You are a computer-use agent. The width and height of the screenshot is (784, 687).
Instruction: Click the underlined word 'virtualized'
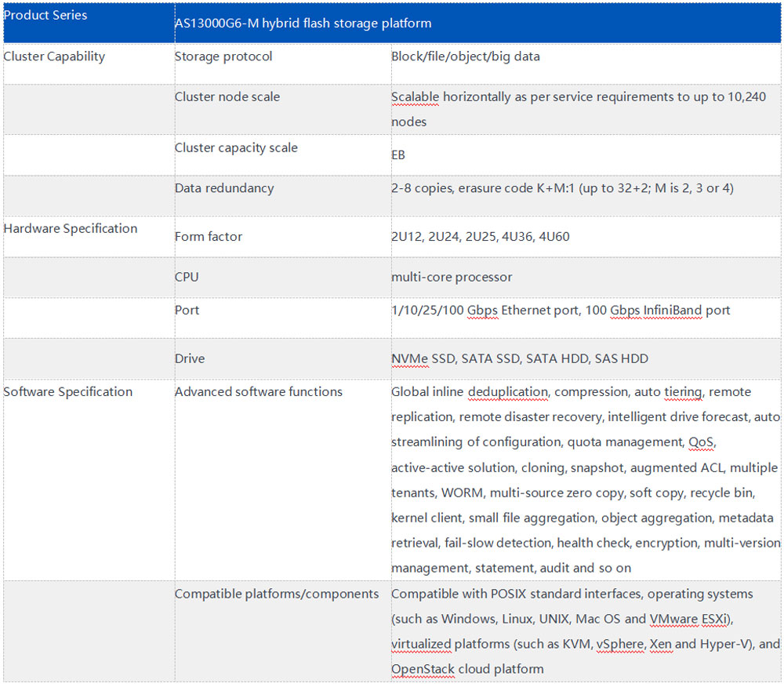421,644
